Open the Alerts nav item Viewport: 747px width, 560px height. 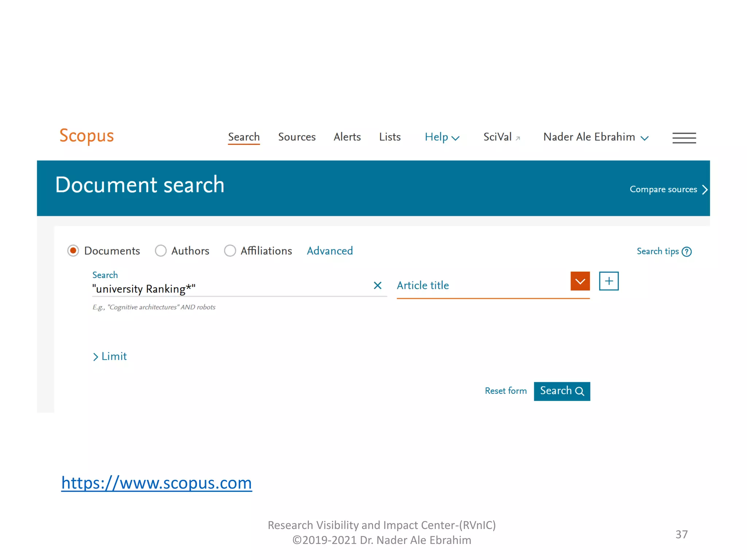[347, 137]
